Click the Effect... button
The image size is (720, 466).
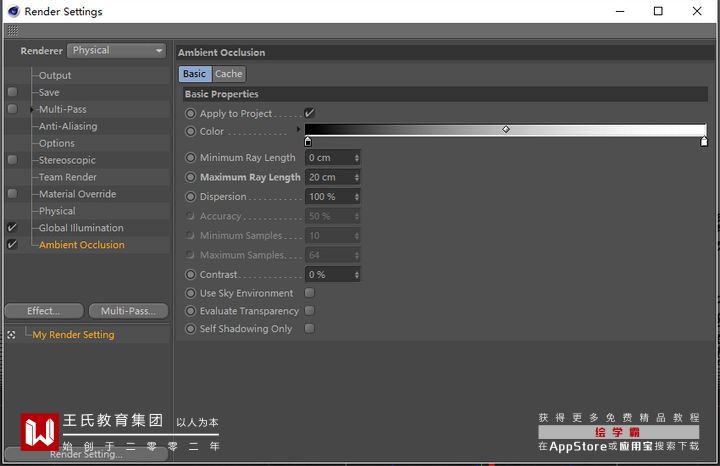coord(44,311)
